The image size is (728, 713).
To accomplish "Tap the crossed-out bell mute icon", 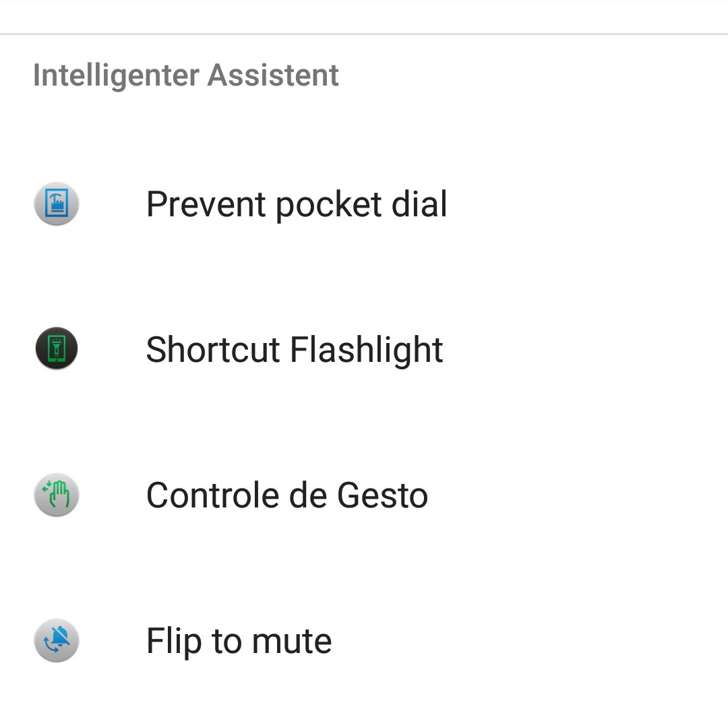I will (x=57, y=640).
